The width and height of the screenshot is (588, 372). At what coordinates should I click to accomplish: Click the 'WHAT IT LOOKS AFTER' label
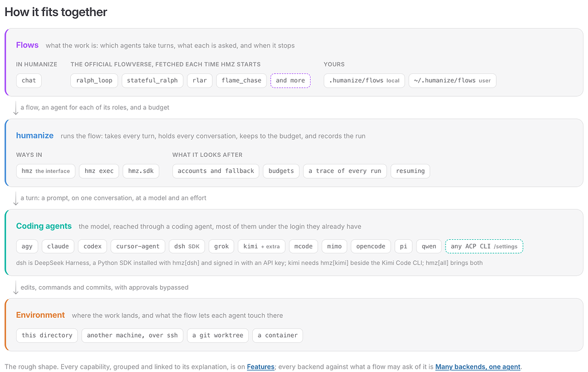pyautogui.click(x=208, y=155)
